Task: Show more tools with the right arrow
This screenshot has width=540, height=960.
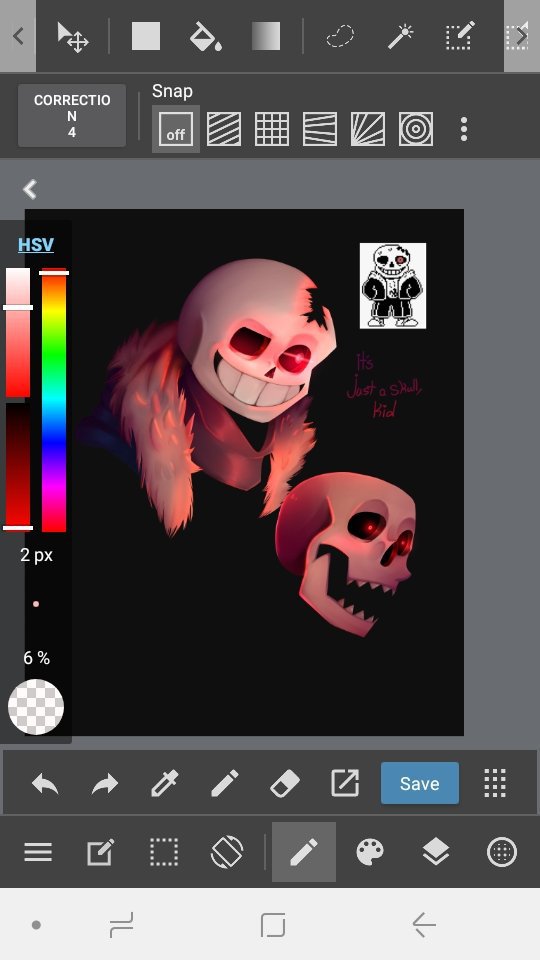Action: pos(522,36)
